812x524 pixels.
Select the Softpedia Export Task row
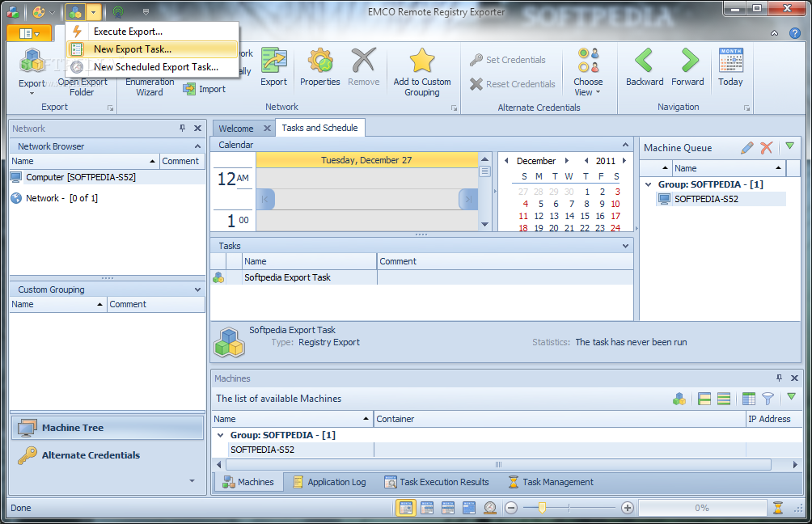pyautogui.click(x=422, y=277)
